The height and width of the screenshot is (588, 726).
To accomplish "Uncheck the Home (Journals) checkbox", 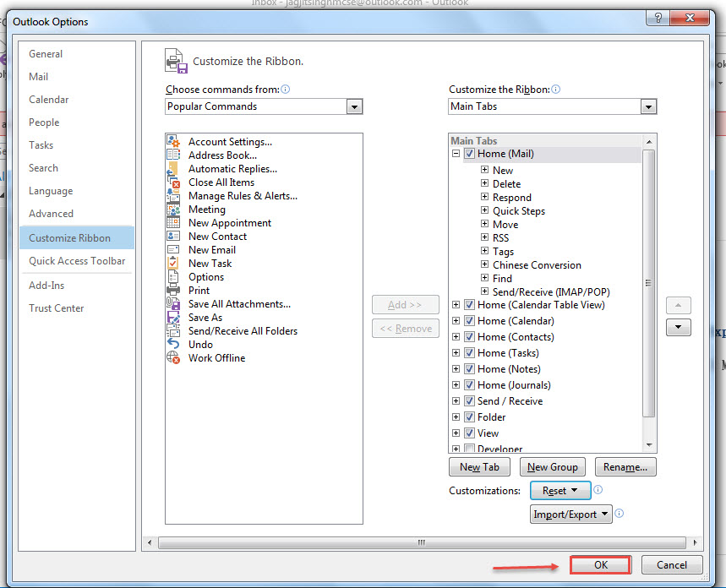I will (x=469, y=384).
